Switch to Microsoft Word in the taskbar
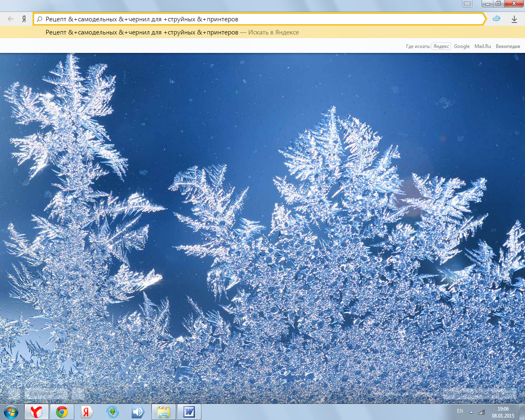Screen dimensions: 525x420 pyautogui.click(x=189, y=412)
